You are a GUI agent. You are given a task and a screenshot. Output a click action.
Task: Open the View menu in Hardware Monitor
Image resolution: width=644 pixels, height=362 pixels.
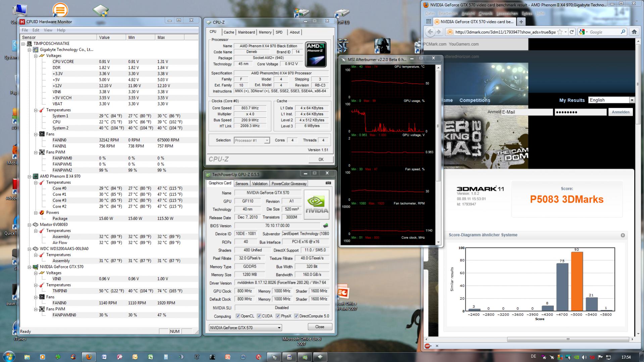click(48, 30)
